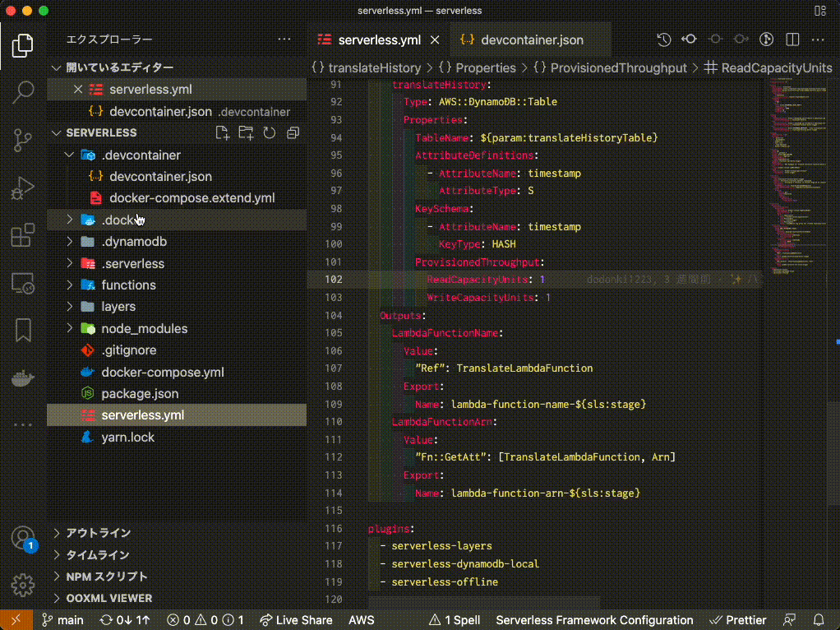Click 1 Spell in status bar
The image size is (840, 630).
point(455,620)
